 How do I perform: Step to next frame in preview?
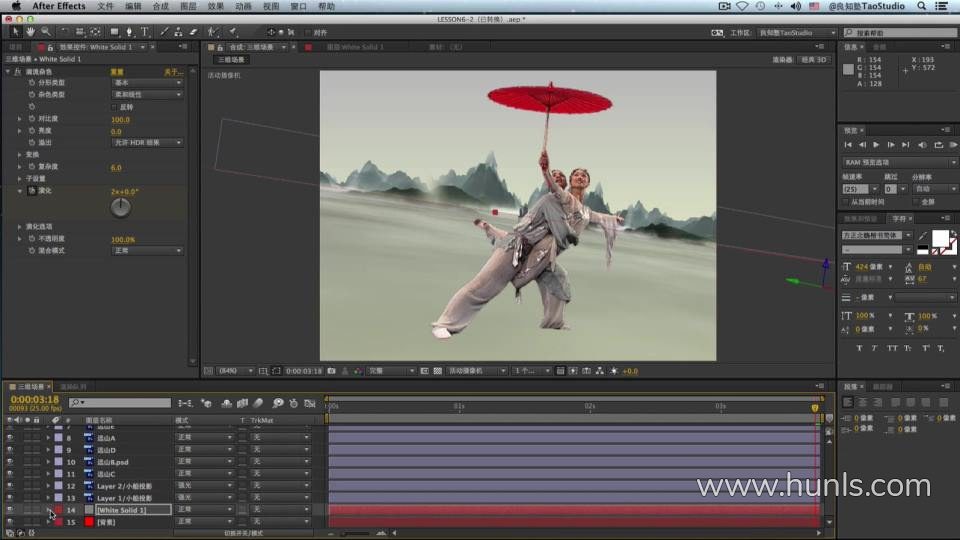[891, 145]
